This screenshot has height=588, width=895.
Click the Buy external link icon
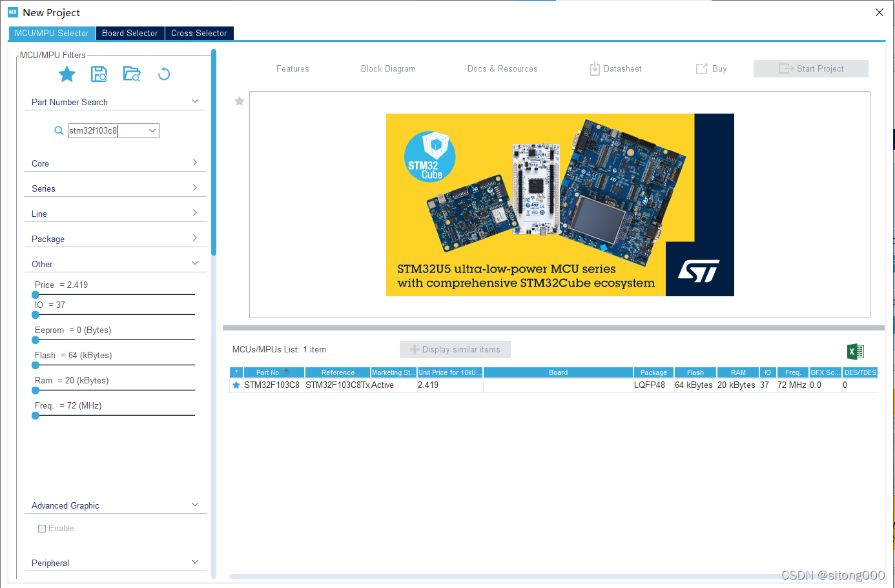(x=702, y=69)
